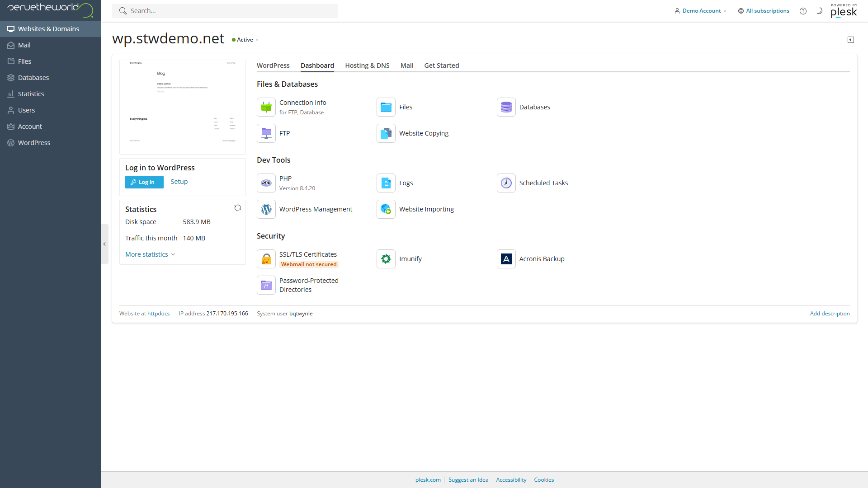Click Suggest an Idea footer link
Image resolution: width=868 pixels, height=488 pixels.
[x=468, y=480]
